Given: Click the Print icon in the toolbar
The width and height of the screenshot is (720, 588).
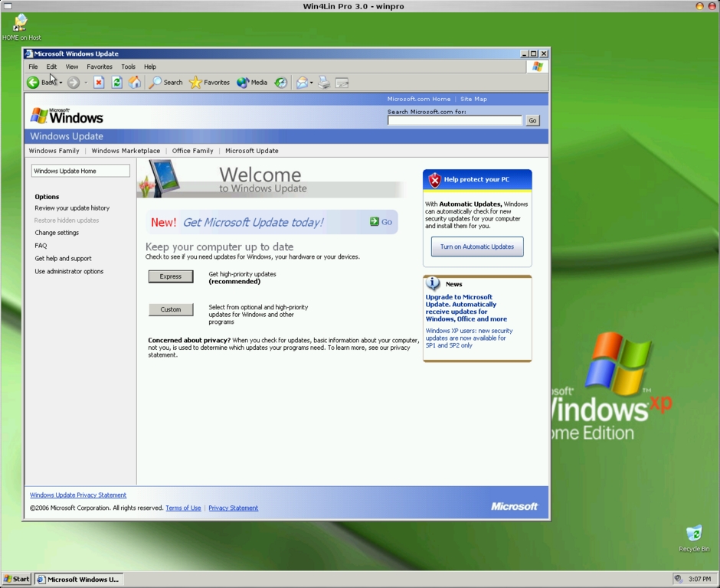Looking at the screenshot, I should (x=324, y=83).
